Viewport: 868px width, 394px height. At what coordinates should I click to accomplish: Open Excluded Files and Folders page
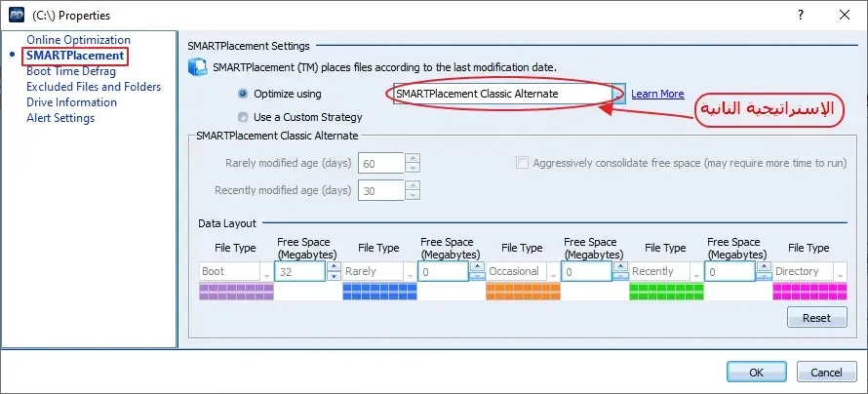click(94, 87)
